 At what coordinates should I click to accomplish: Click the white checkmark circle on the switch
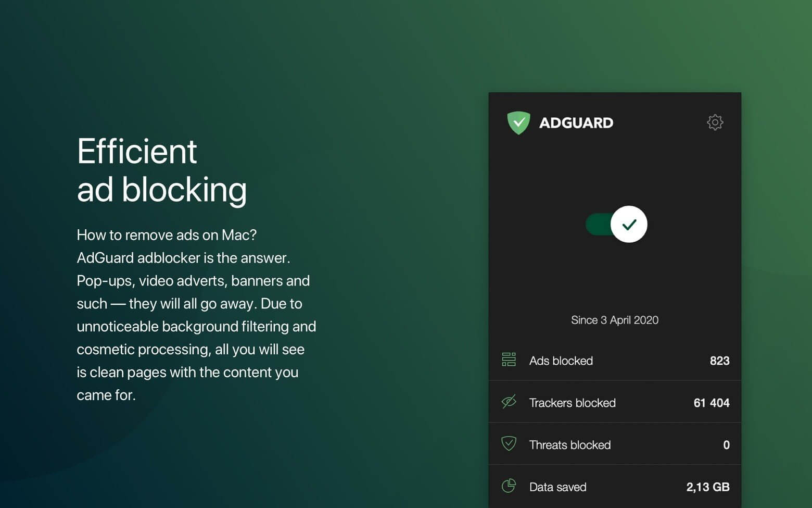point(629,224)
